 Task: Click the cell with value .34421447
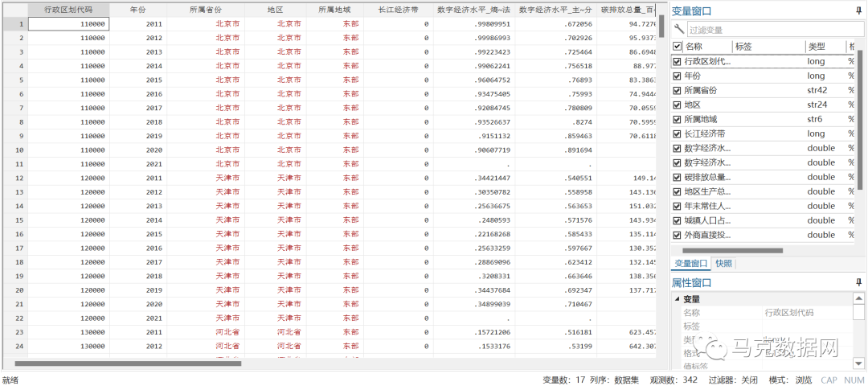pyautogui.click(x=474, y=178)
